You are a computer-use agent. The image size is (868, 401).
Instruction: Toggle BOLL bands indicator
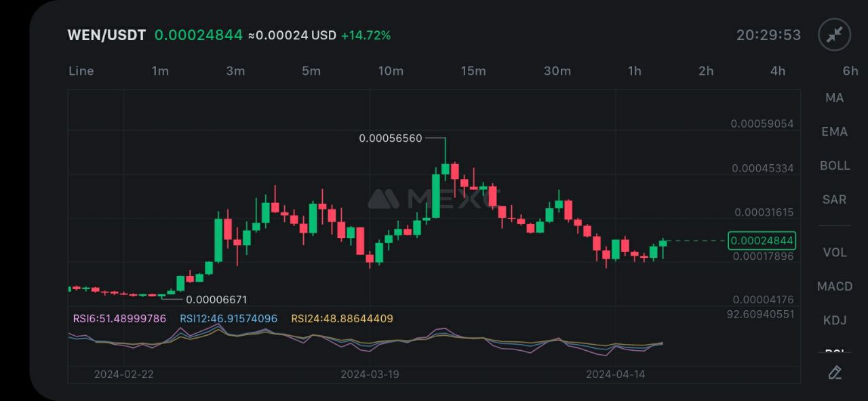click(x=834, y=166)
